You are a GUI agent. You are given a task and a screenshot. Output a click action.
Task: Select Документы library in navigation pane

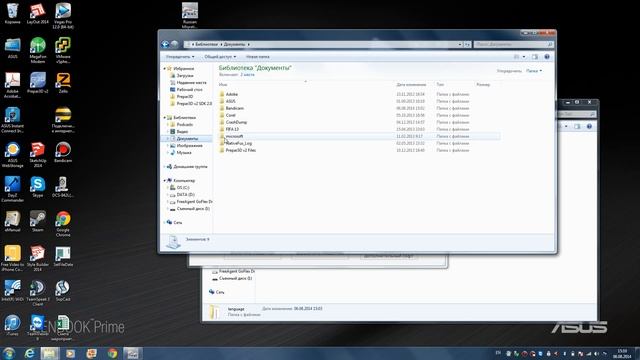pos(187,139)
